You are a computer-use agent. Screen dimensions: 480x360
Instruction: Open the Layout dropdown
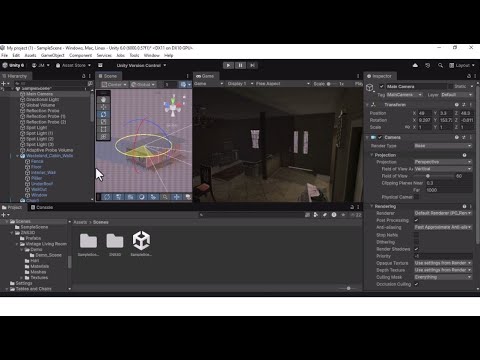click(x=462, y=65)
